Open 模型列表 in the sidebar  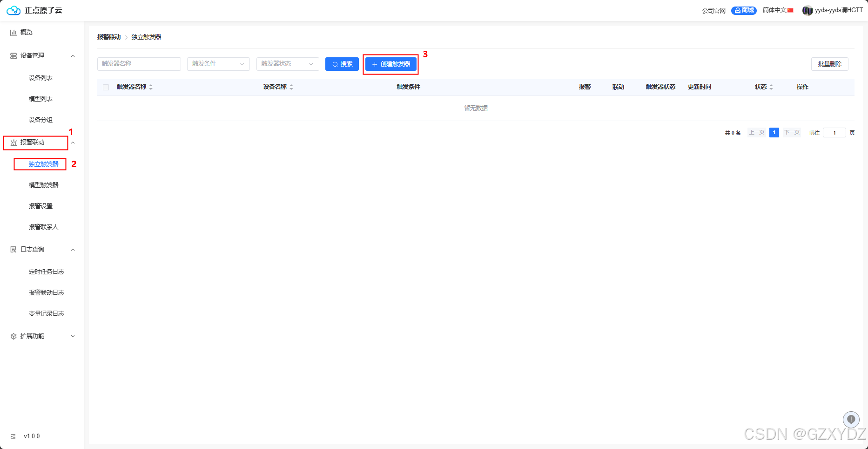point(41,99)
